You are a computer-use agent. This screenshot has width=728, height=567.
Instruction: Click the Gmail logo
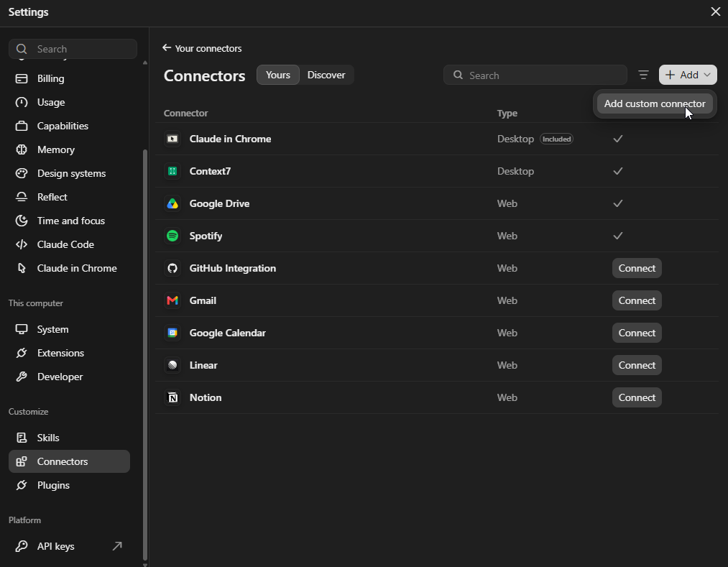(172, 300)
